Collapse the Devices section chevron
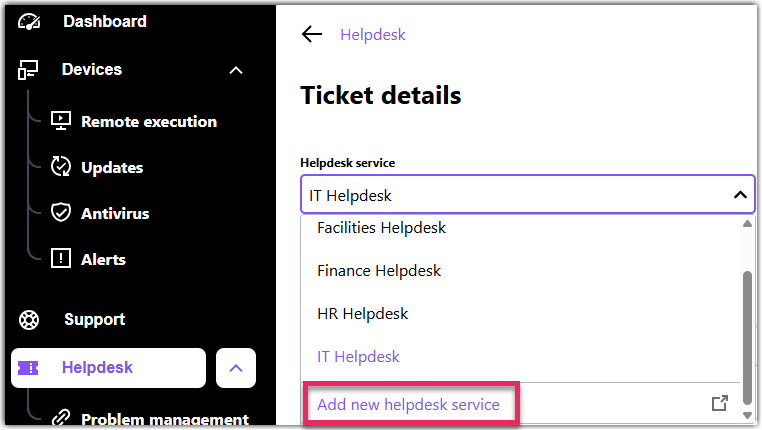 click(x=236, y=70)
